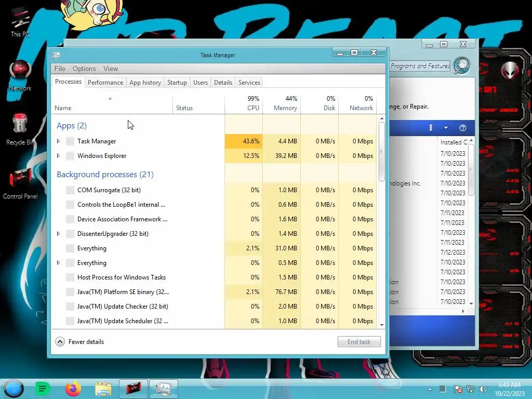Image resolution: width=532 pixels, height=399 pixels.
Task: Switch to the Performance tab
Action: coord(105,83)
